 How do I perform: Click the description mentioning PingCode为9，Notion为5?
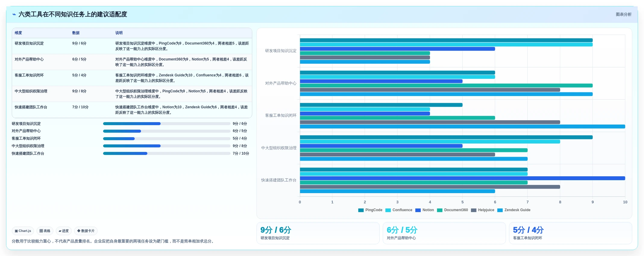coord(181,94)
